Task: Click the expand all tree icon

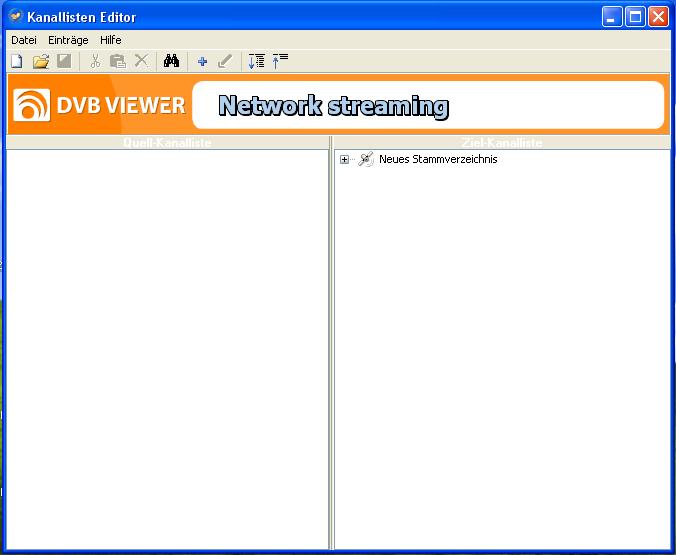Action: 256,61
